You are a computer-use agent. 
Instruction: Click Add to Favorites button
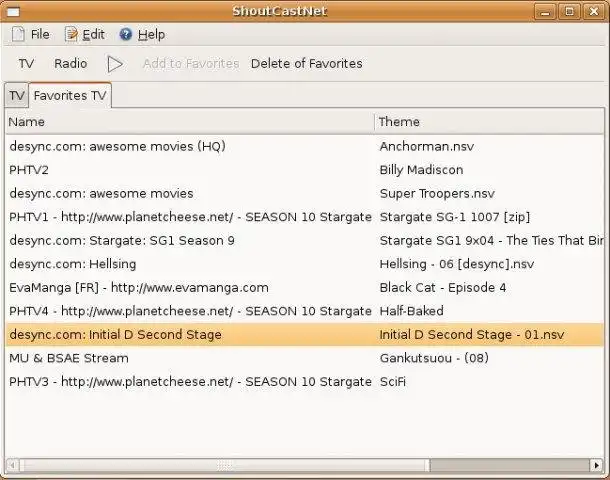(x=191, y=63)
